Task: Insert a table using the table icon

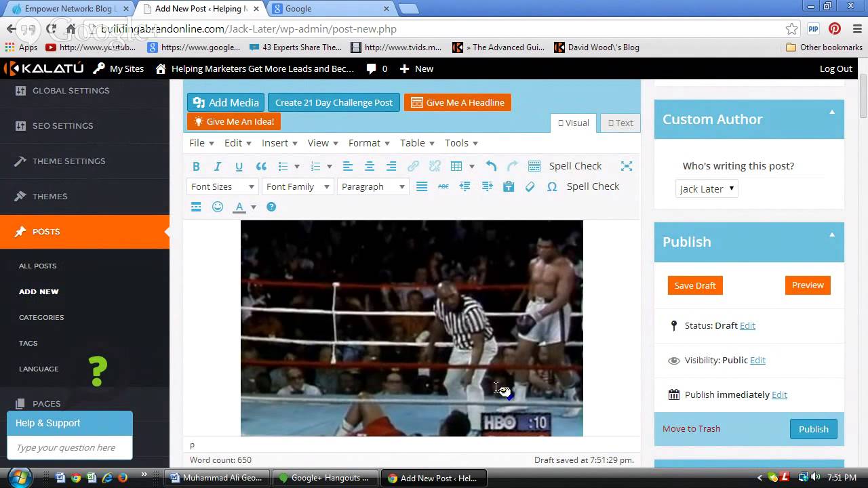Action: tap(456, 166)
